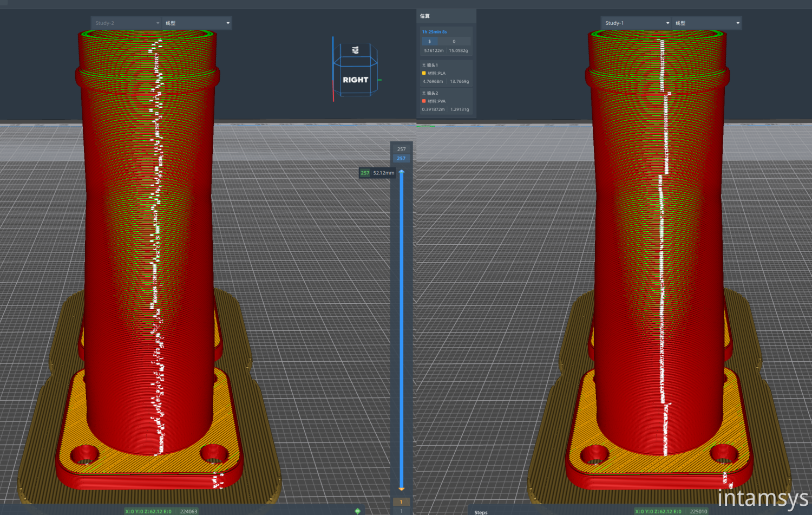Click the cost value field showing 0
This screenshot has width=812, height=515.
[x=454, y=41]
